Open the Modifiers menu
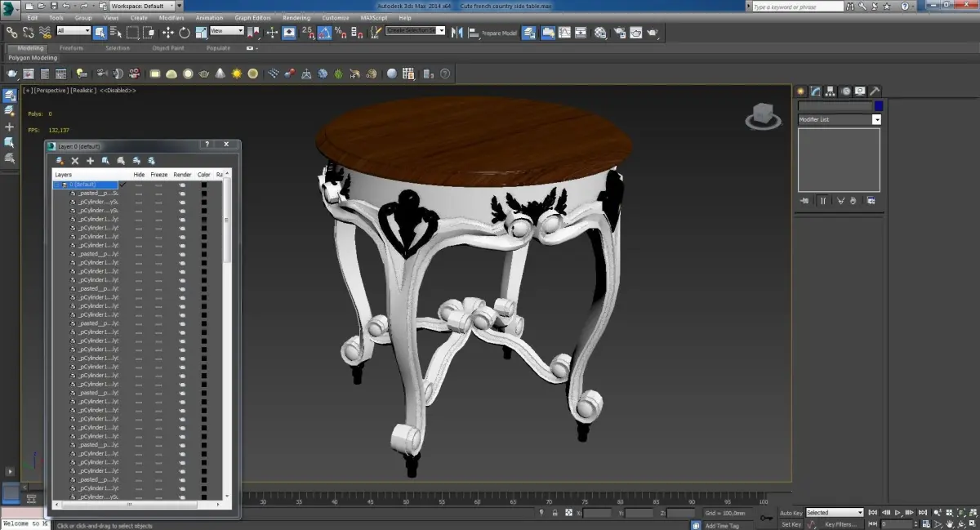This screenshot has width=980, height=530. [x=171, y=17]
